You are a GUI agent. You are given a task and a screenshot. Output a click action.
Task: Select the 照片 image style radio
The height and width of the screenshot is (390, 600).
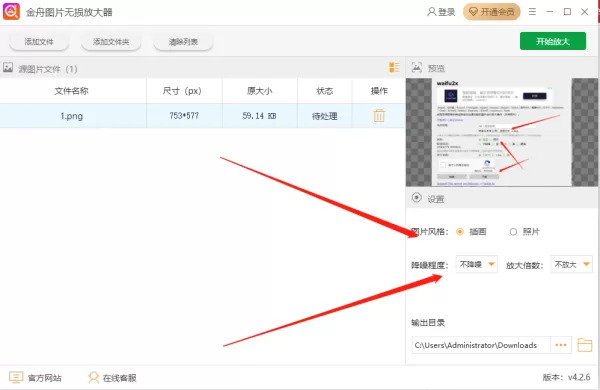pyautogui.click(x=513, y=232)
